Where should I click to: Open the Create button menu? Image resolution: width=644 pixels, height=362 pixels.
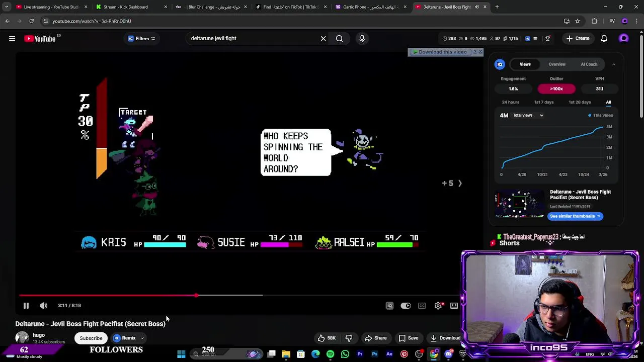coord(578,38)
